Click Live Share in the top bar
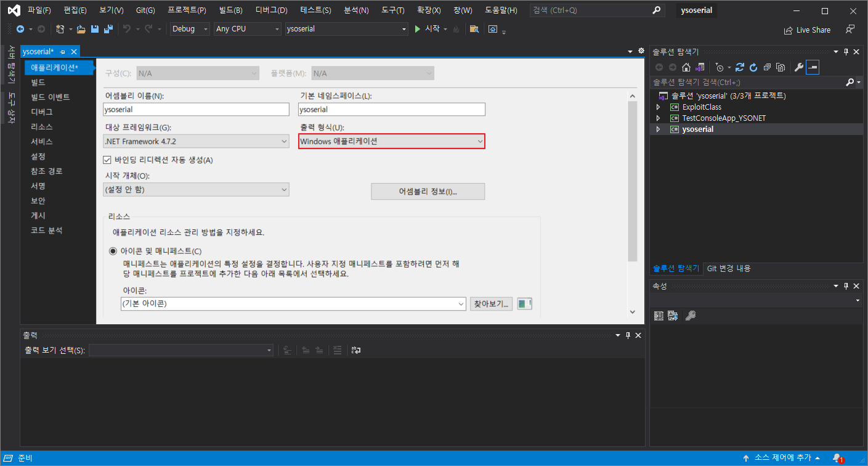Image resolution: width=868 pixels, height=466 pixels. [807, 30]
